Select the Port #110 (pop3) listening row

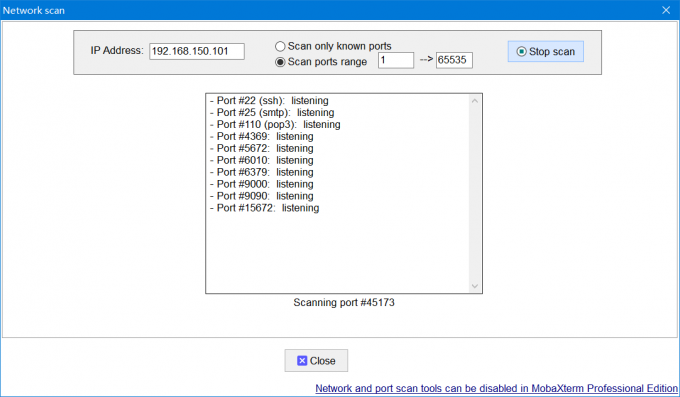pos(275,125)
